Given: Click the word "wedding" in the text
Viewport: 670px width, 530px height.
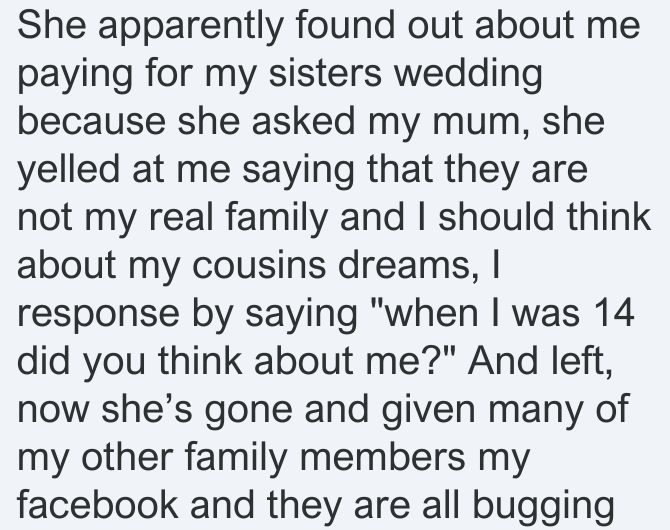Looking at the screenshot, I should (468, 75).
